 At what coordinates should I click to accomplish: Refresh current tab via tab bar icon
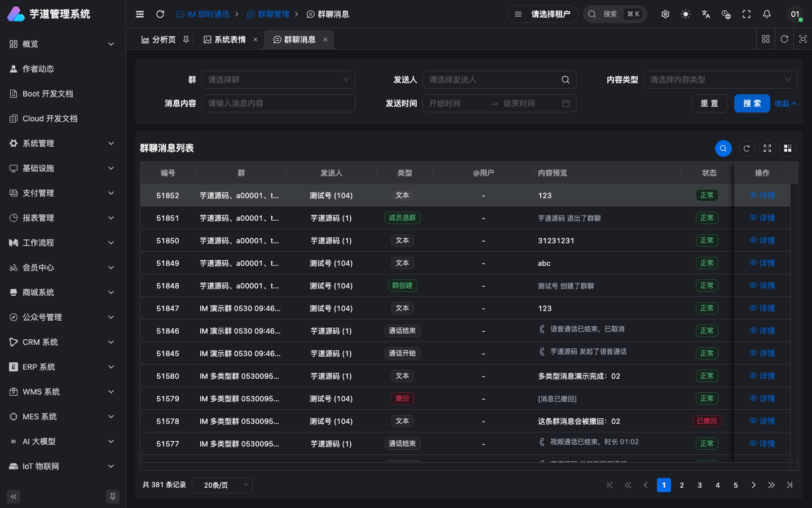(x=784, y=39)
